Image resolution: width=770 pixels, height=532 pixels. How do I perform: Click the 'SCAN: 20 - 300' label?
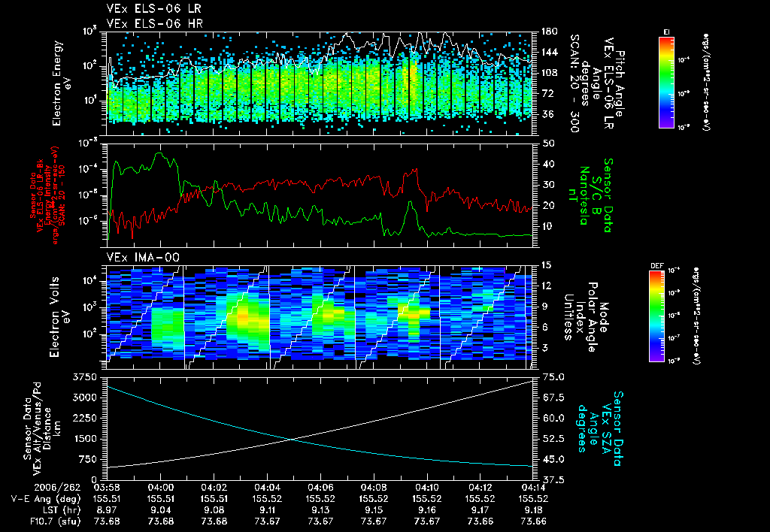(574, 83)
